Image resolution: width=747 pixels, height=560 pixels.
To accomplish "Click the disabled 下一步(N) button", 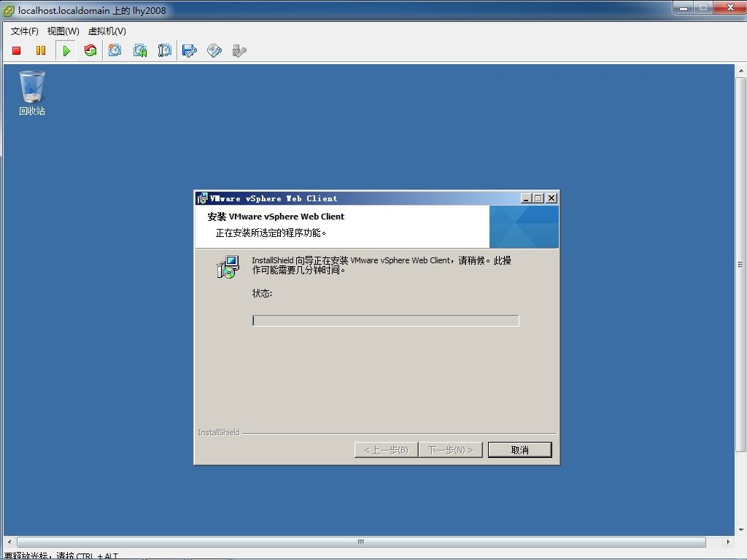I will coord(450,450).
